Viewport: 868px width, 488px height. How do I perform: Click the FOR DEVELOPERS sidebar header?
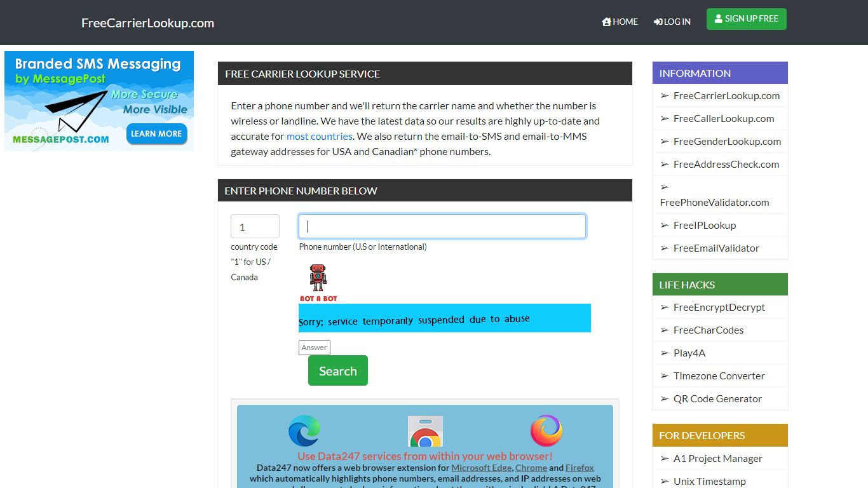point(720,435)
